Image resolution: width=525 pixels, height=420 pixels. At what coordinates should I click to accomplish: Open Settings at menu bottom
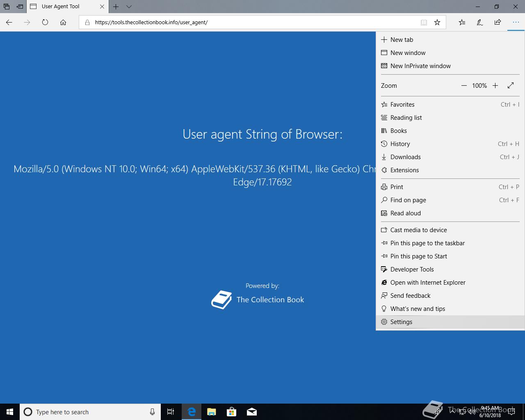(x=450, y=322)
